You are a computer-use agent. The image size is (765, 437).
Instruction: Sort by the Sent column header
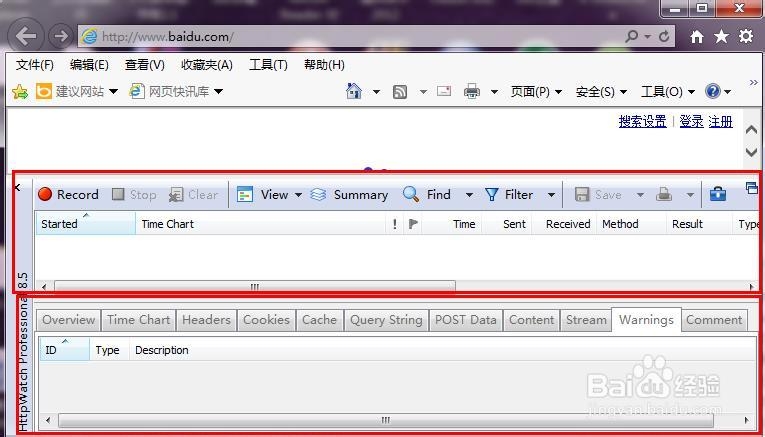click(x=507, y=223)
